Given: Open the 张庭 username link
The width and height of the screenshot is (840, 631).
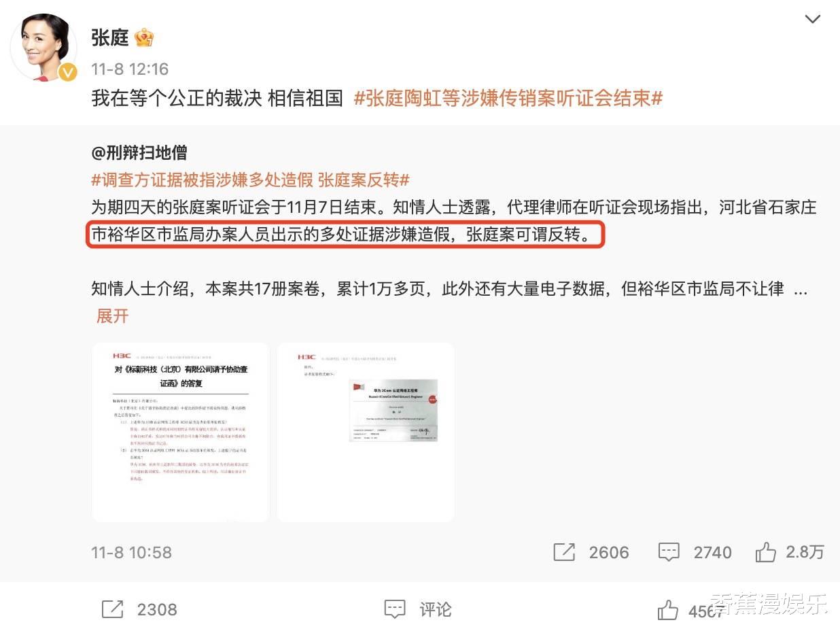Looking at the screenshot, I should pos(110,37).
